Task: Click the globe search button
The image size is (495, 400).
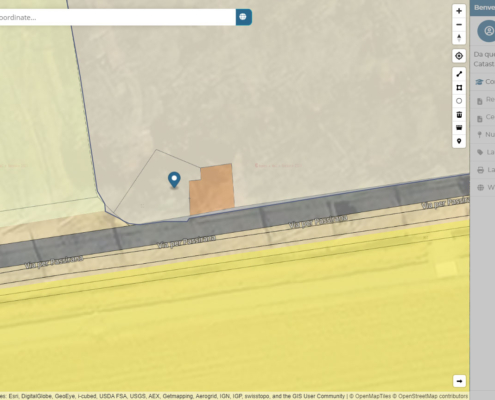Action: (x=244, y=17)
